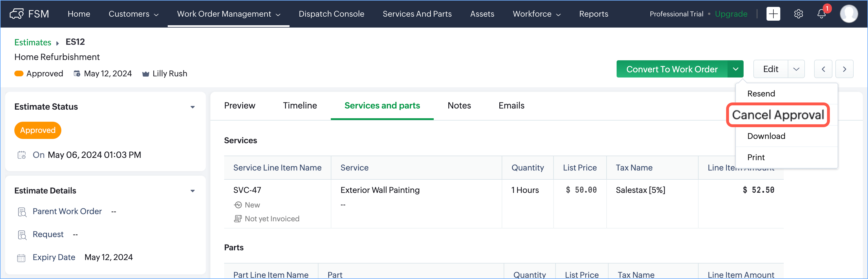
Task: Open the notifications bell icon
Action: pos(822,14)
